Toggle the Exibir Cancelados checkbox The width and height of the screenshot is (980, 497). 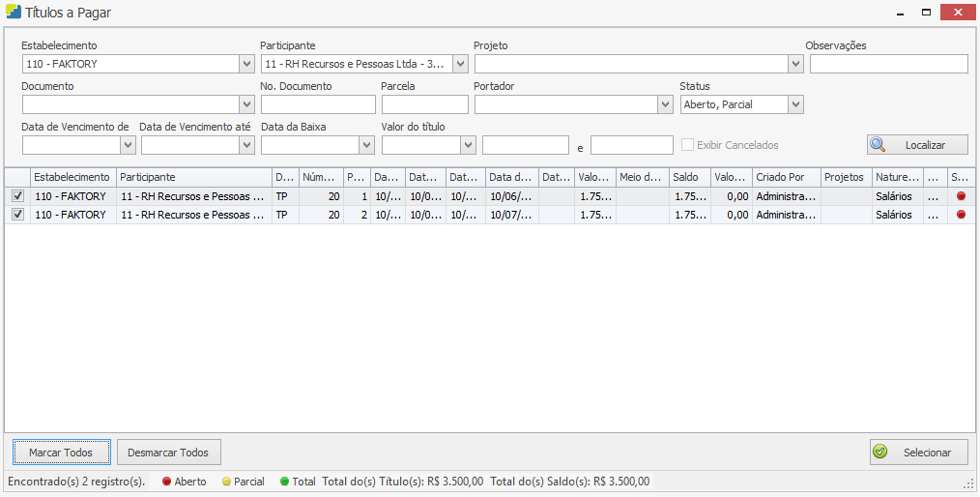pos(687,145)
